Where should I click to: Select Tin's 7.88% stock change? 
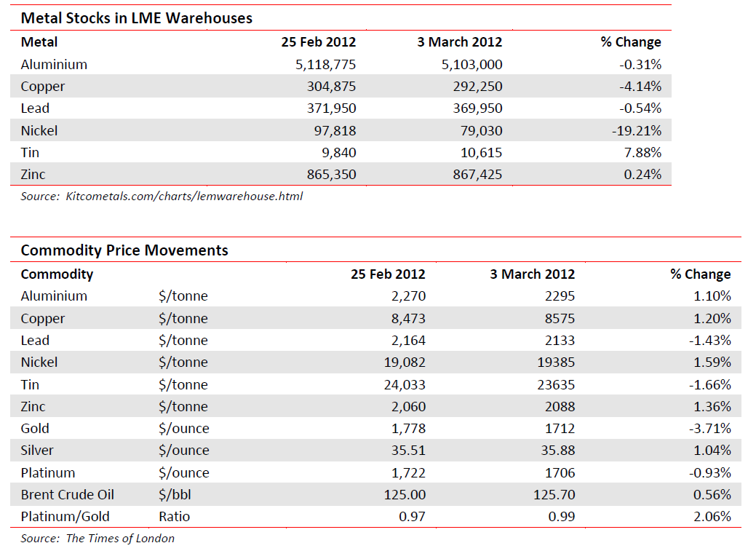640,153
